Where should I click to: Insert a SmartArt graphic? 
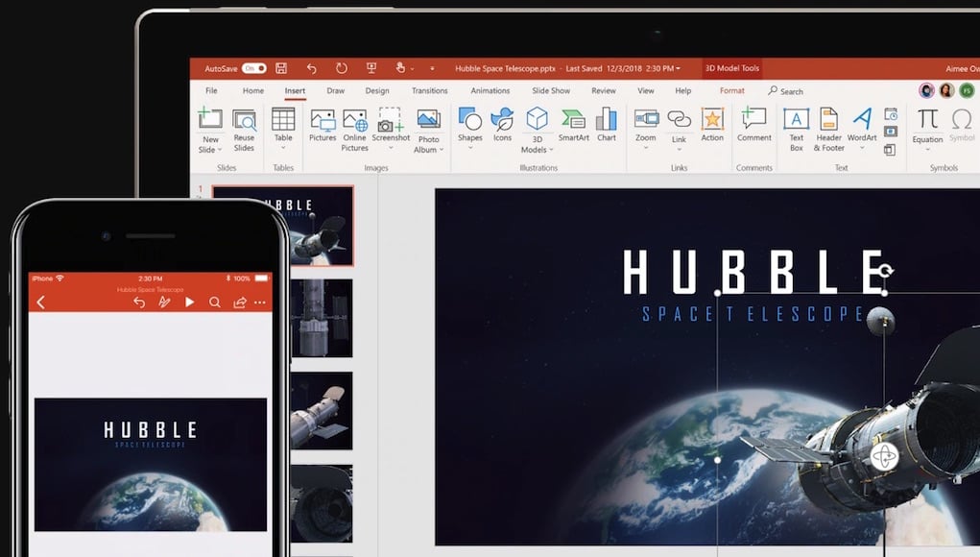coord(573,125)
